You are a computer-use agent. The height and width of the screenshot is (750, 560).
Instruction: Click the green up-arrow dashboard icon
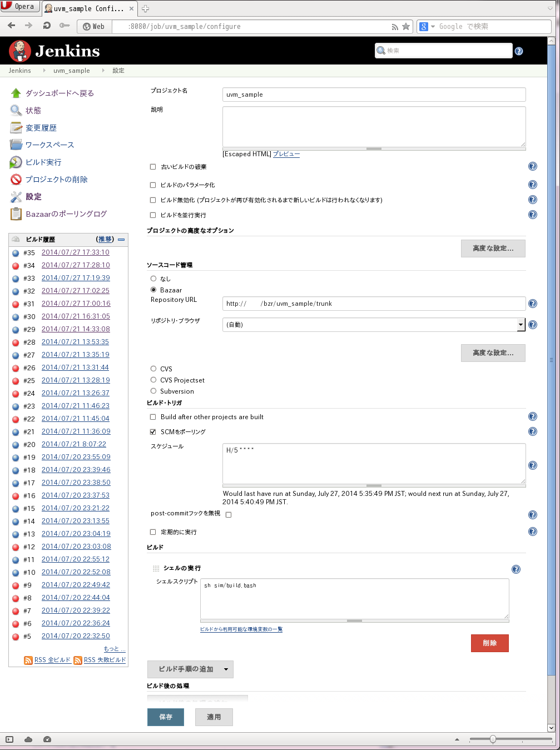(16, 93)
